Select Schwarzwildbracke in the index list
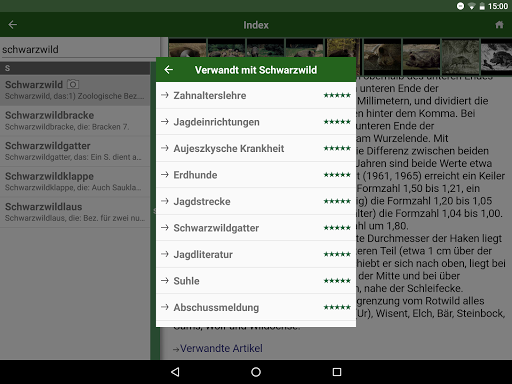This screenshot has height=384, width=512. point(75,121)
